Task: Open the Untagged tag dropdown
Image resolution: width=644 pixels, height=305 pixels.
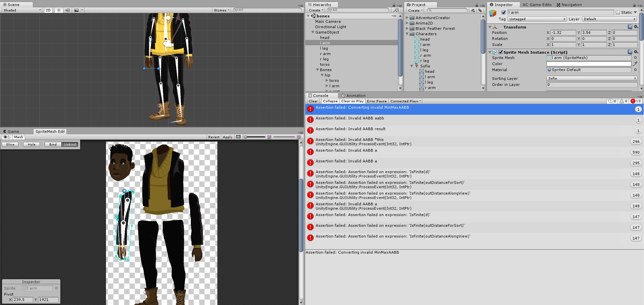Action: click(x=537, y=19)
